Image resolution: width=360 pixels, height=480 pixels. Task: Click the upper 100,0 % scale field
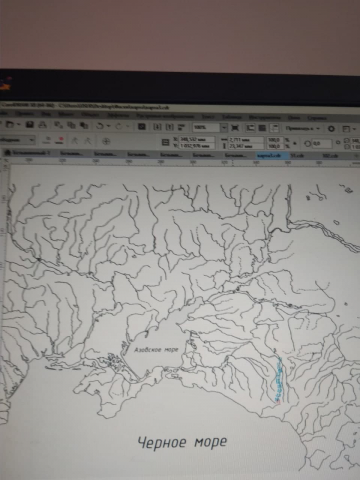(275, 140)
